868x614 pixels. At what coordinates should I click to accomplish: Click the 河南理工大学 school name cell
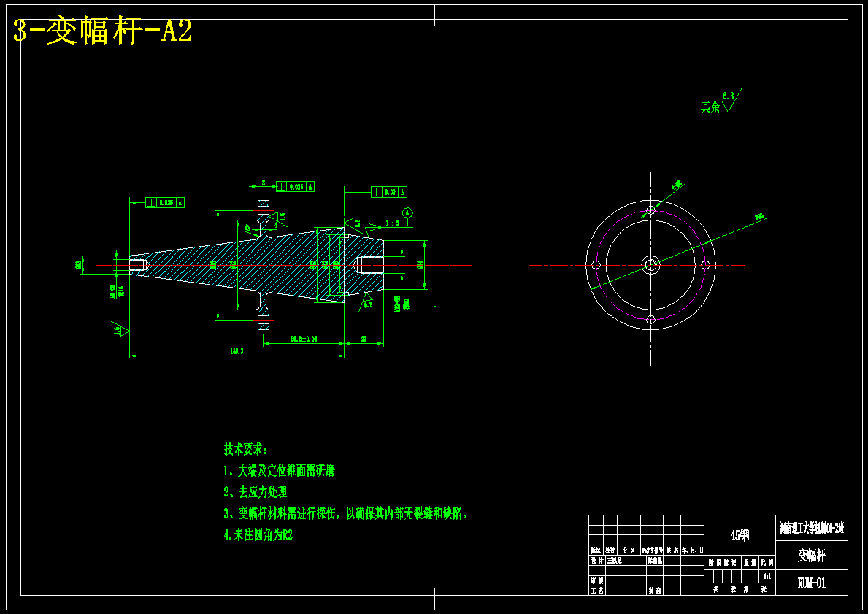tap(812, 528)
